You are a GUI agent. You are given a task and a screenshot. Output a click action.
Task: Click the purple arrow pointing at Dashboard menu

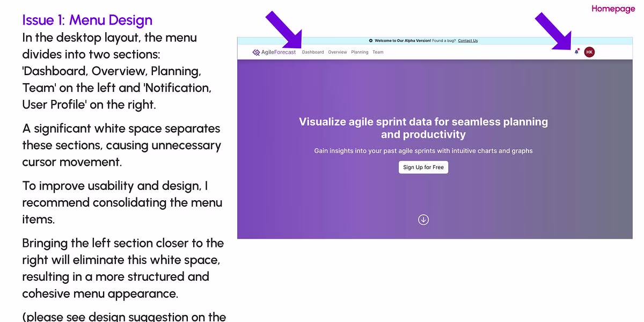click(x=283, y=29)
